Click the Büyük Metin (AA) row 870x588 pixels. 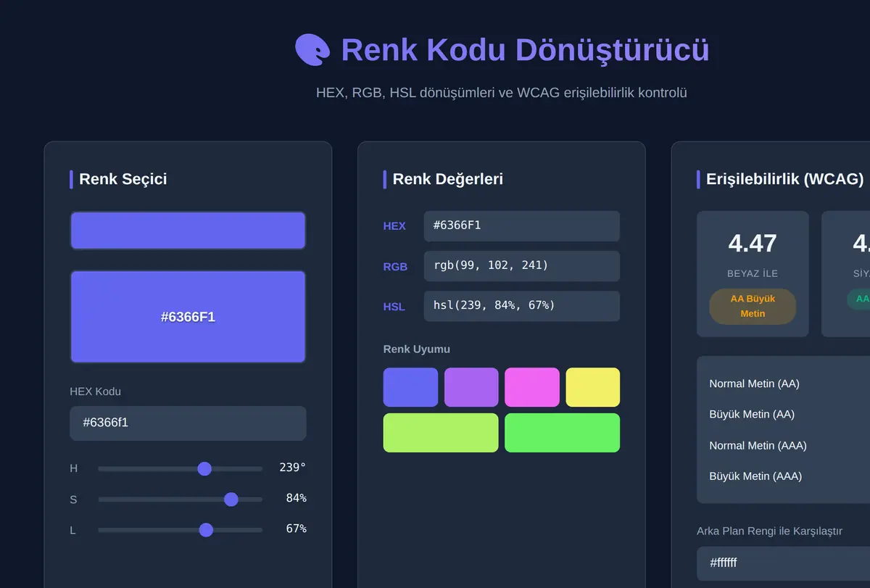tap(790, 415)
